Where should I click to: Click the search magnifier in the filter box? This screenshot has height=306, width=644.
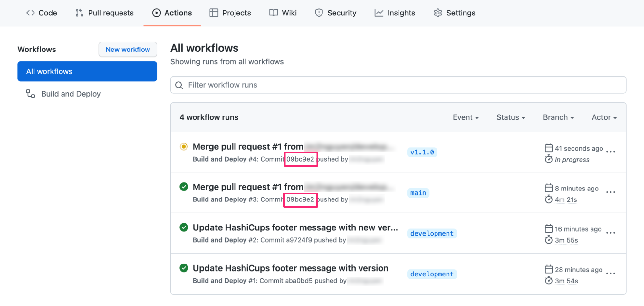tap(179, 85)
